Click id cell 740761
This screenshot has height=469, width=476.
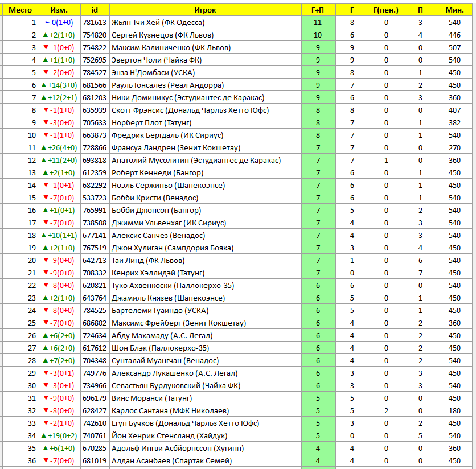click(95, 435)
